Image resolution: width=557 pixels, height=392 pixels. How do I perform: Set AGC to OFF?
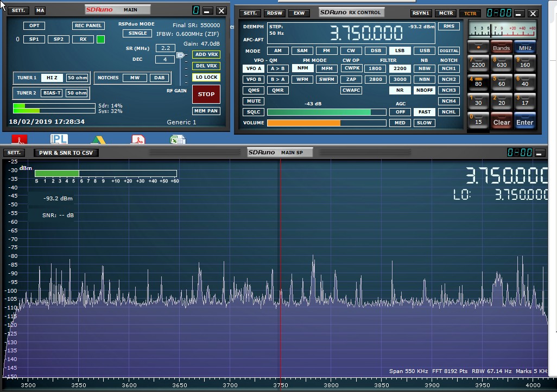click(400, 112)
